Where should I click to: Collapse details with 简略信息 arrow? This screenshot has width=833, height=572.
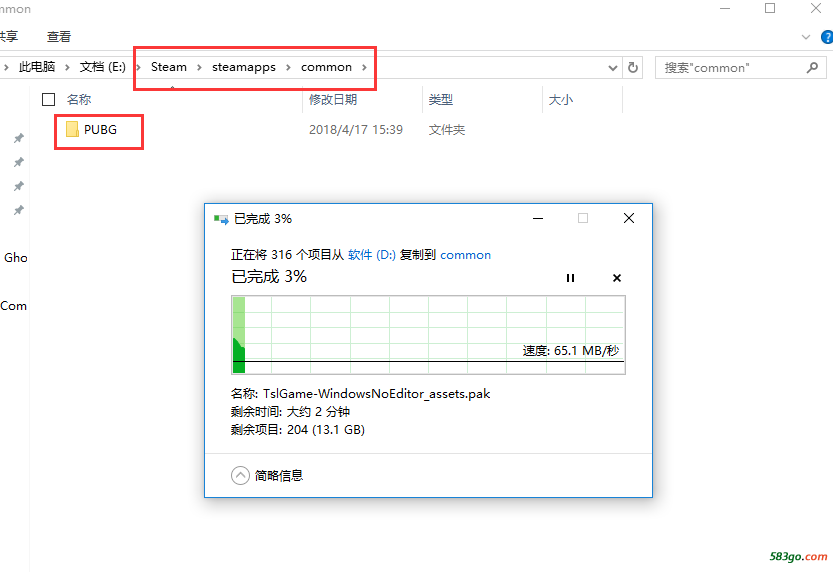coord(240,475)
